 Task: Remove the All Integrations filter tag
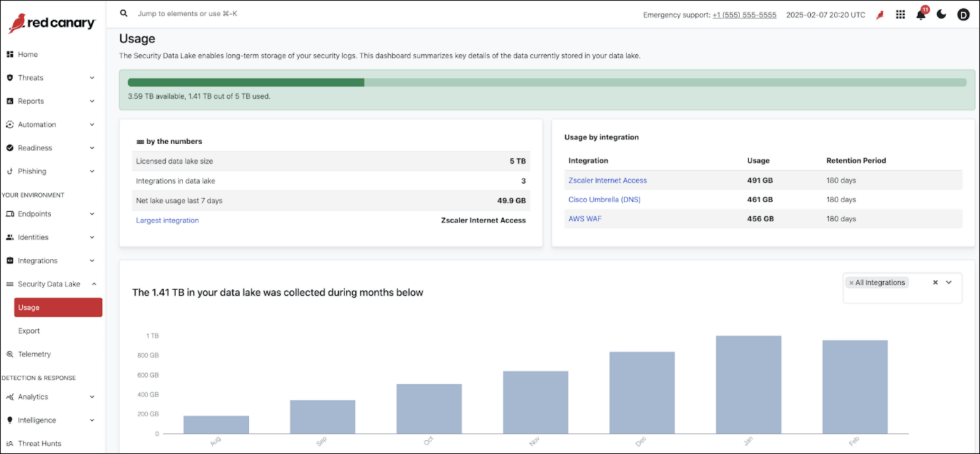pos(851,283)
